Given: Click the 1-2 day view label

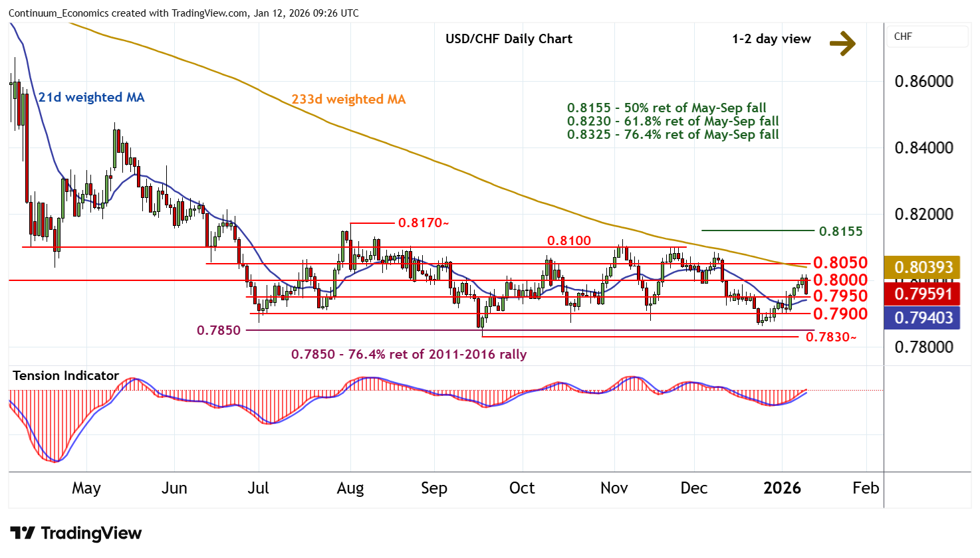Looking at the screenshot, I should click(x=771, y=39).
